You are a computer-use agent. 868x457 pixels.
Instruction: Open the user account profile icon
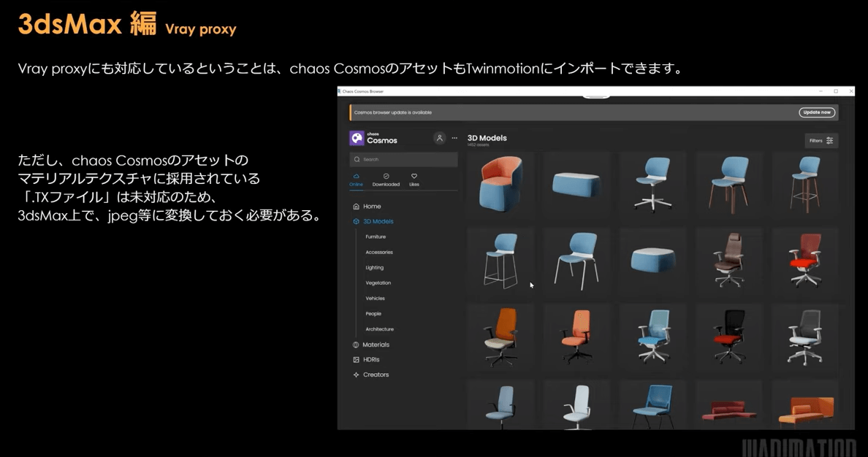pos(440,138)
